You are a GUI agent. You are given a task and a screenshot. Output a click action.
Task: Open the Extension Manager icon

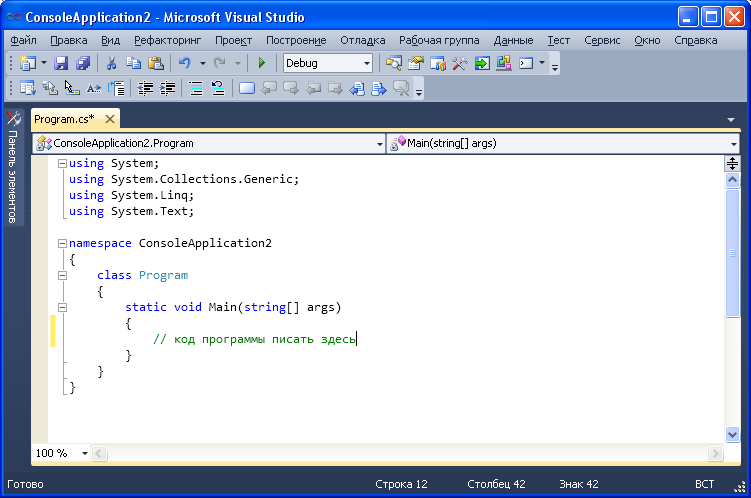point(504,63)
